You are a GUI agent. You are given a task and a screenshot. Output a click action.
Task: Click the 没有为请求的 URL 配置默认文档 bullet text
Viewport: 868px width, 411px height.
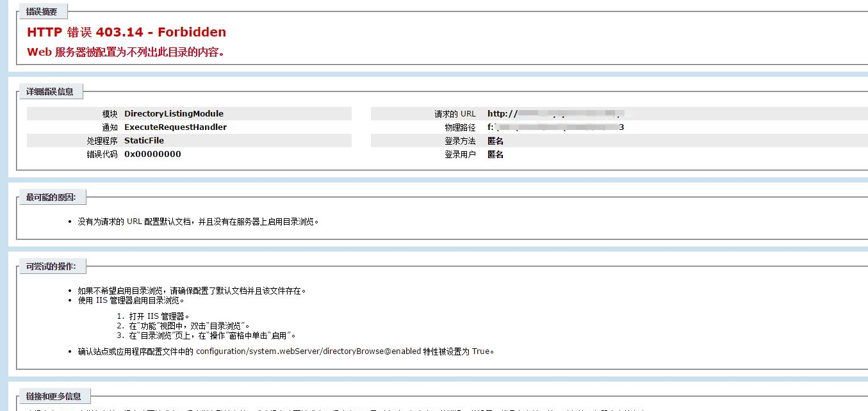tap(198, 222)
